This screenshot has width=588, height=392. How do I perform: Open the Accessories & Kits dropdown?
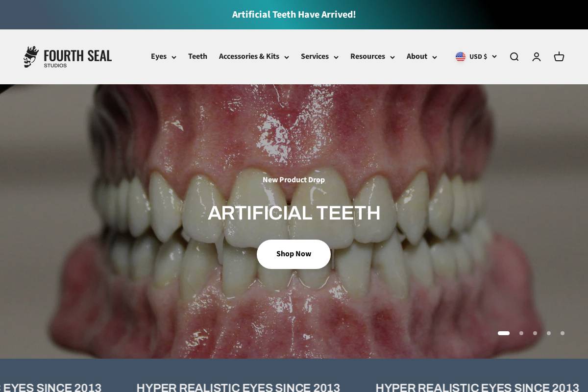pos(254,57)
